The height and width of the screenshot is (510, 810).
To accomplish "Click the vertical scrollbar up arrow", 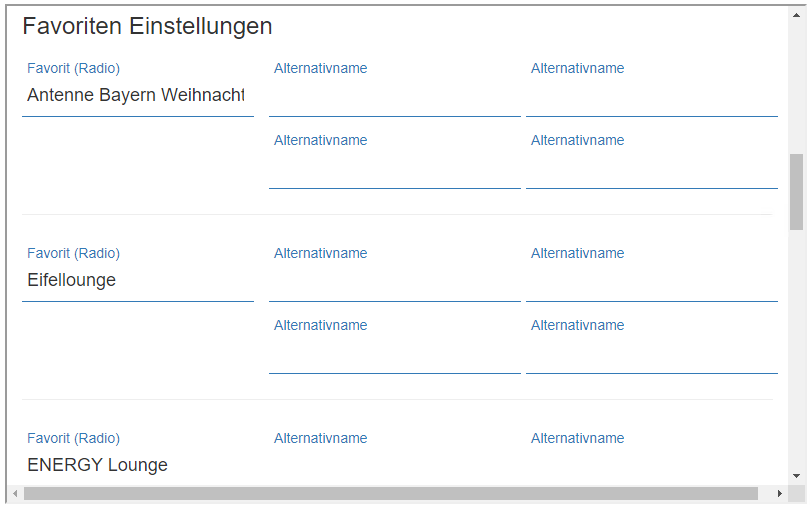I will point(796,14).
